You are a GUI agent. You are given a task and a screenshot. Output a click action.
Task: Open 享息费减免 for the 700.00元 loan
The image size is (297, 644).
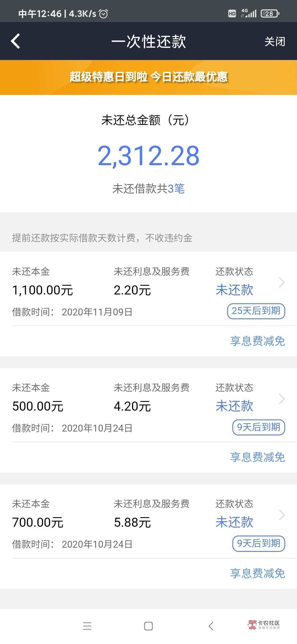click(257, 574)
